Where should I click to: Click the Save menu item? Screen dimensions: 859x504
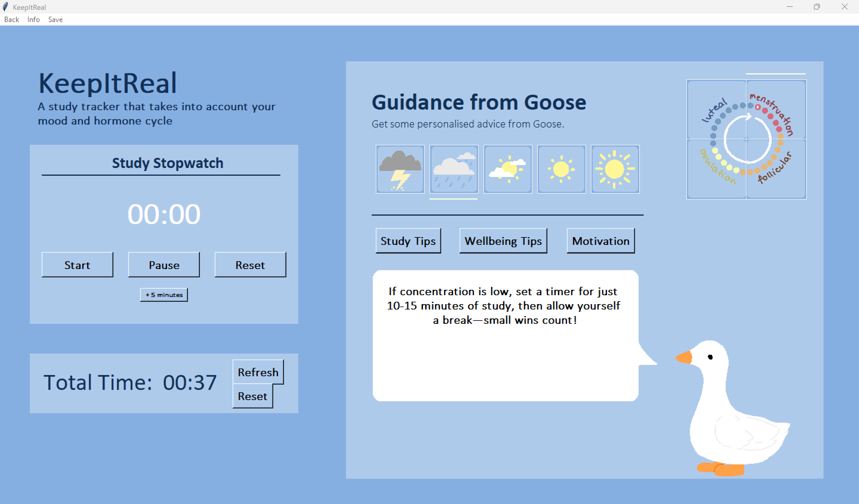click(x=55, y=20)
